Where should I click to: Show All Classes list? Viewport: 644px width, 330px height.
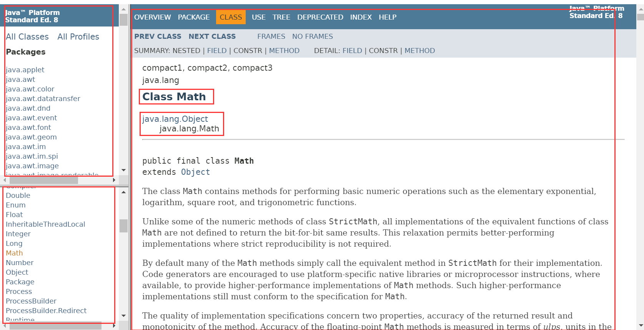tap(27, 37)
